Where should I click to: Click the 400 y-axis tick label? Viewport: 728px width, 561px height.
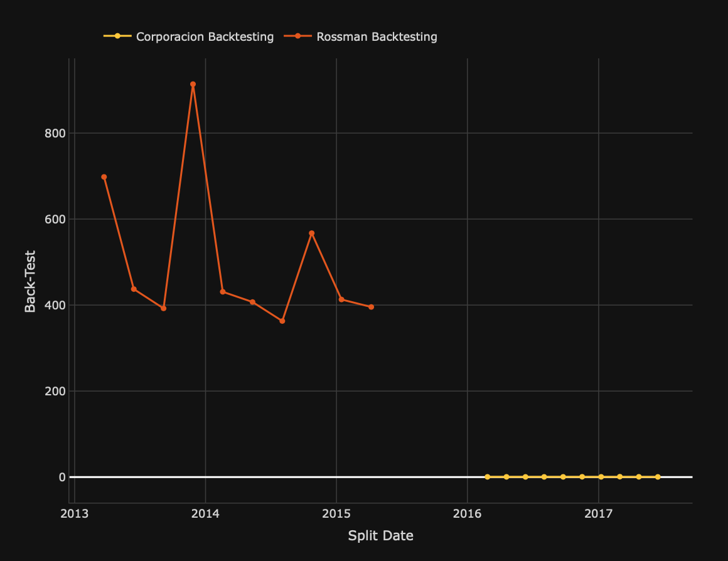coord(55,305)
